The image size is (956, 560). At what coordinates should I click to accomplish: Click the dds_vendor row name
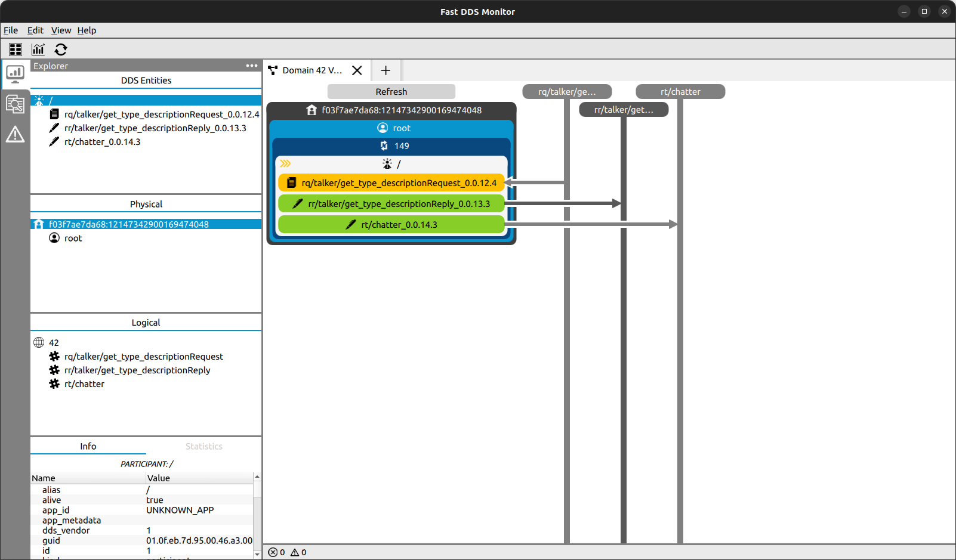[x=66, y=530]
